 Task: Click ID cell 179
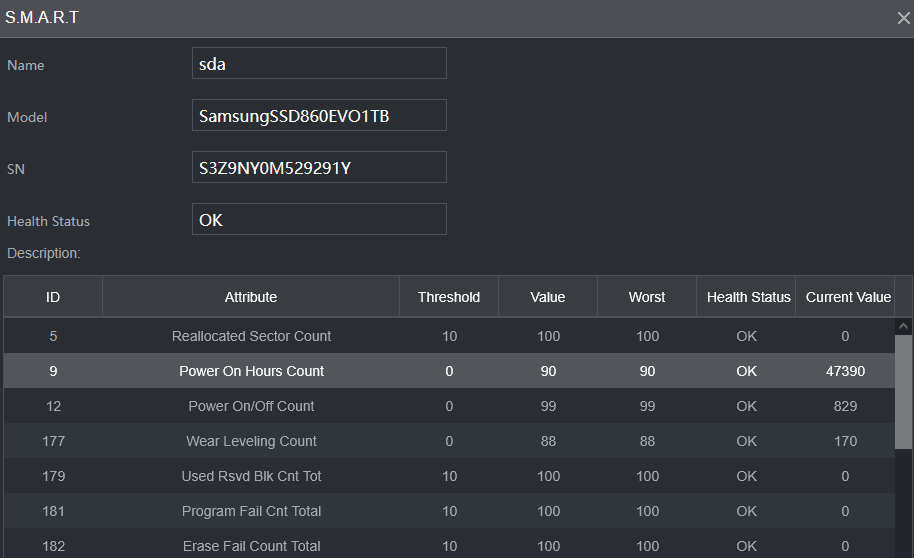[x=53, y=476]
